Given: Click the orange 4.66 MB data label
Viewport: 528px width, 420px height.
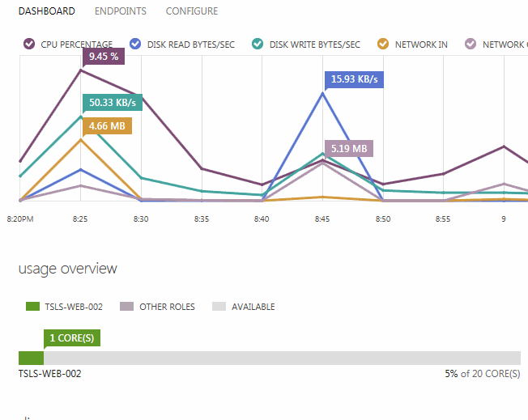Looking at the screenshot, I should tap(107, 126).
